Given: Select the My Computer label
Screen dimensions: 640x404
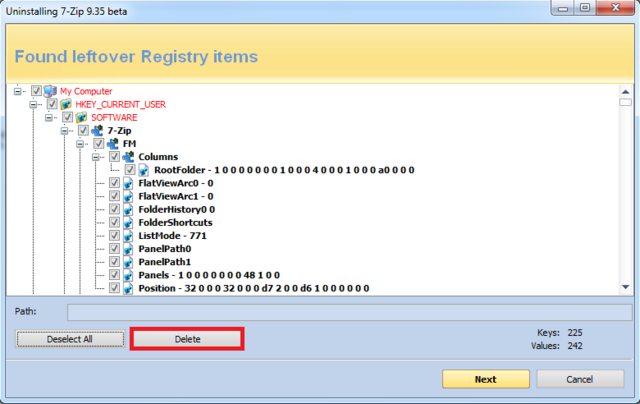Looking at the screenshot, I should click(x=86, y=91).
